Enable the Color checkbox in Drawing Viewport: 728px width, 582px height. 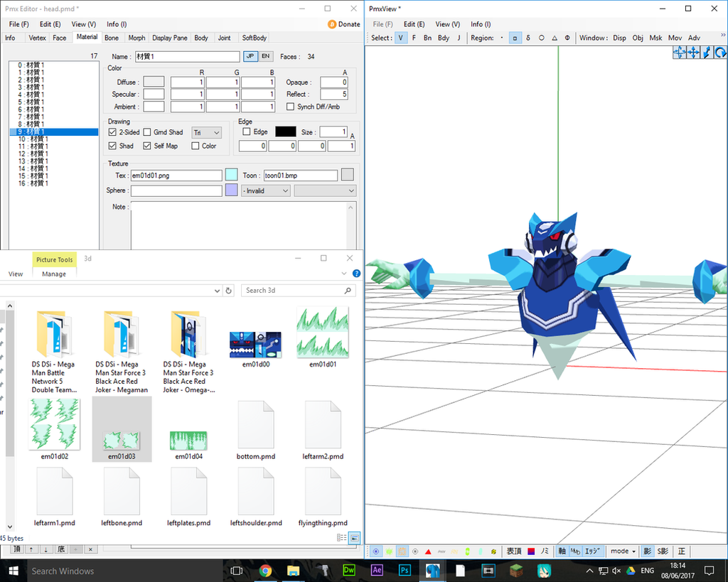point(196,146)
